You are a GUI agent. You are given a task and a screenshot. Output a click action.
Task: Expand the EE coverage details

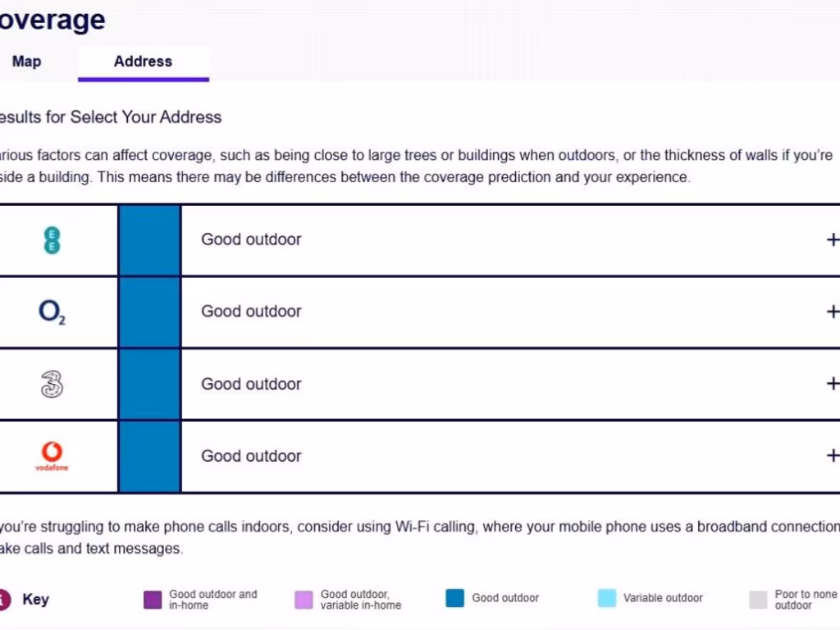[x=833, y=240]
